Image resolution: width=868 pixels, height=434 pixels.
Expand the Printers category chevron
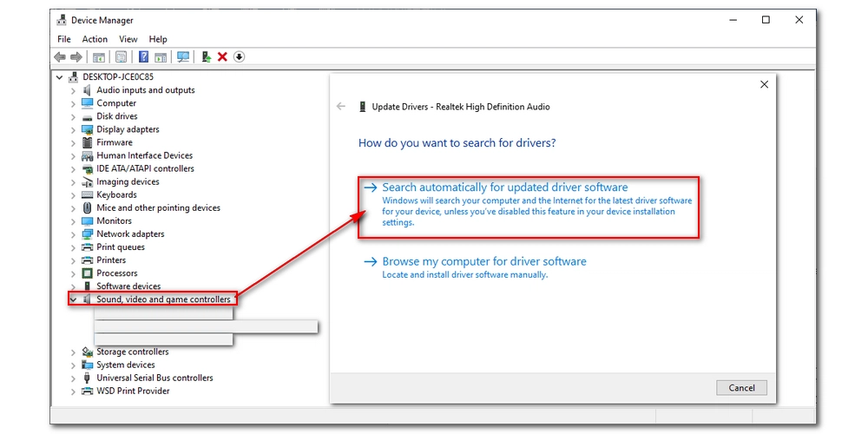click(x=73, y=260)
